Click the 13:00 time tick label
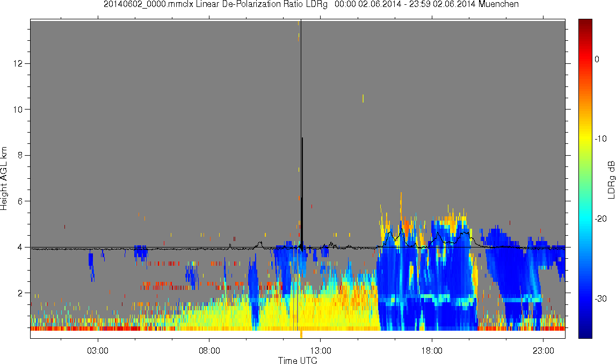 320,350
